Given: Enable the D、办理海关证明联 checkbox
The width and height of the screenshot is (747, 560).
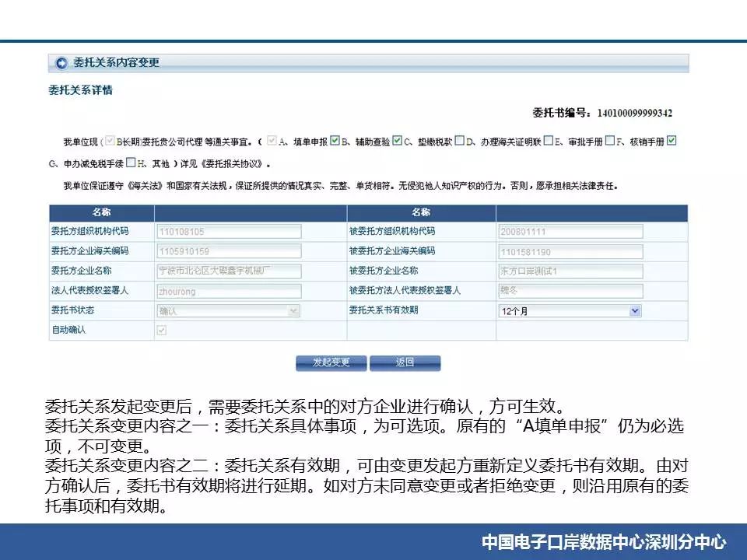Looking at the screenshot, I should [x=459, y=142].
